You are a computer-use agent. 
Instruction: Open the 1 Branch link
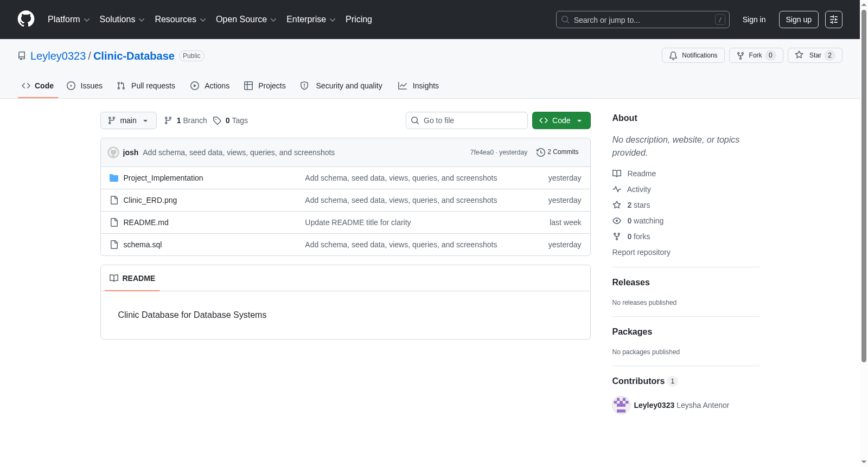[x=186, y=120]
